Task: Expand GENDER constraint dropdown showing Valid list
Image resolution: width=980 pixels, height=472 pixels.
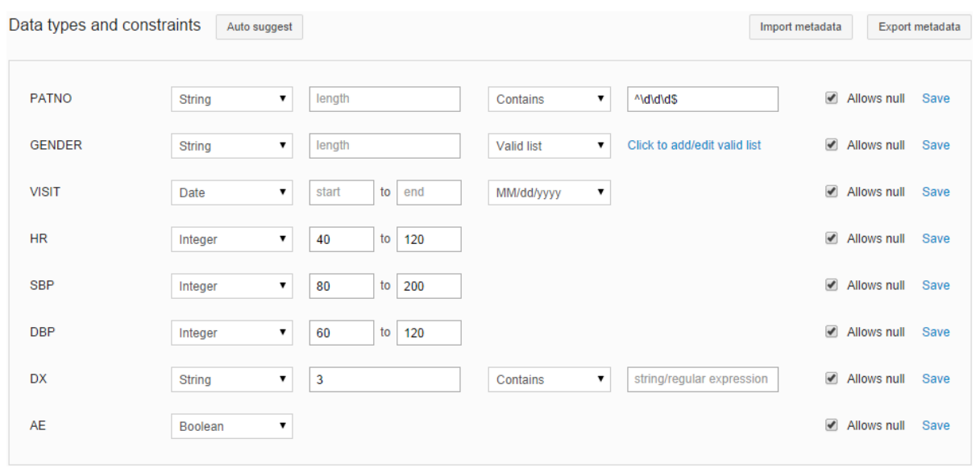Action: (549, 146)
